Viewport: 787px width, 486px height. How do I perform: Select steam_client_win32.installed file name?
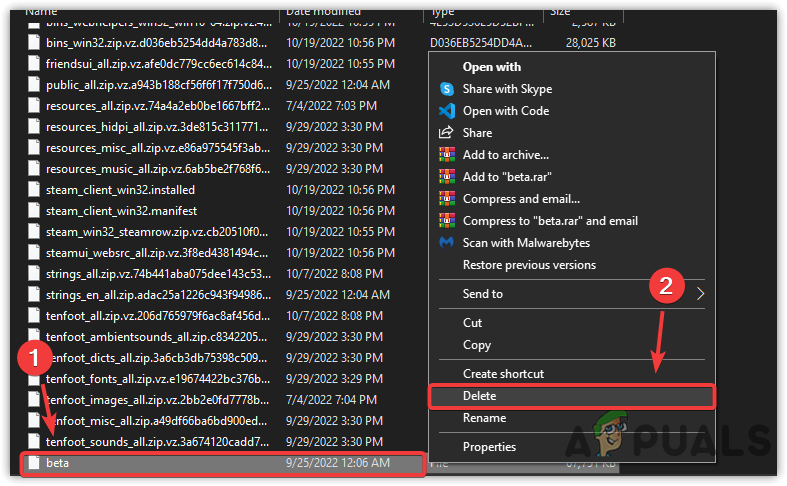(120, 190)
